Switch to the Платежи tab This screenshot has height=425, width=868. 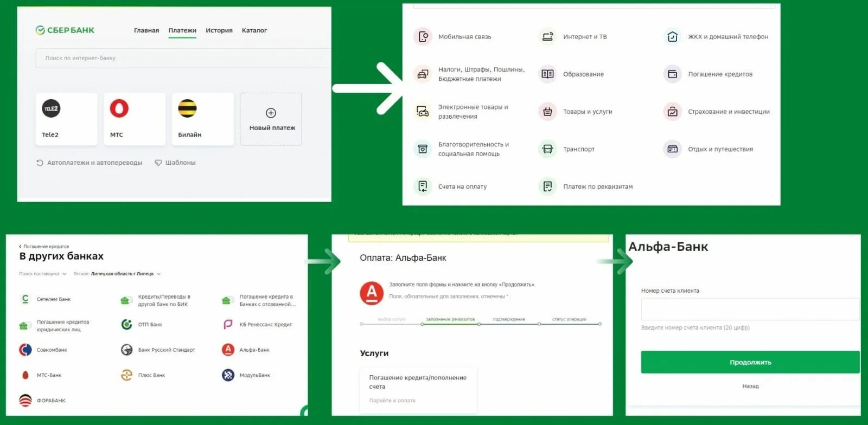click(x=182, y=30)
